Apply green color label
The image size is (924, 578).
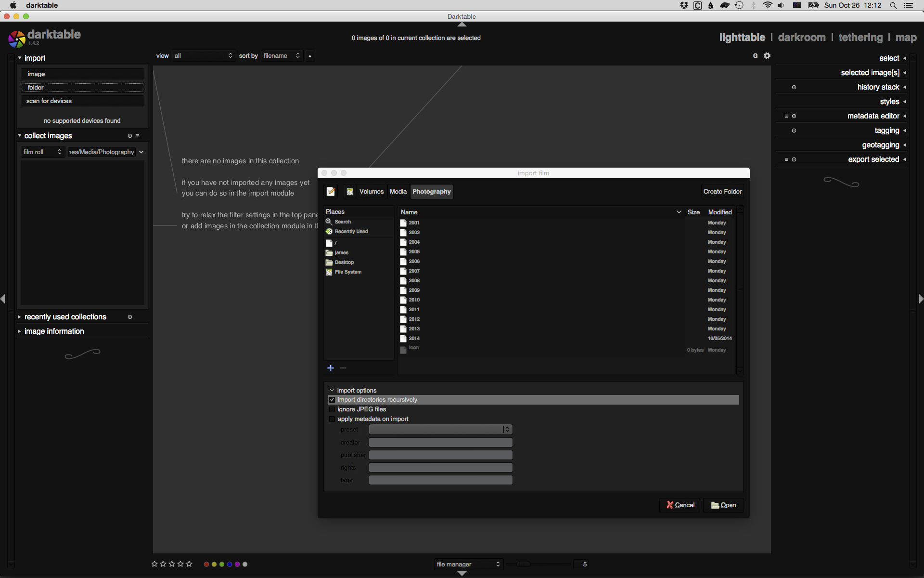point(222,564)
